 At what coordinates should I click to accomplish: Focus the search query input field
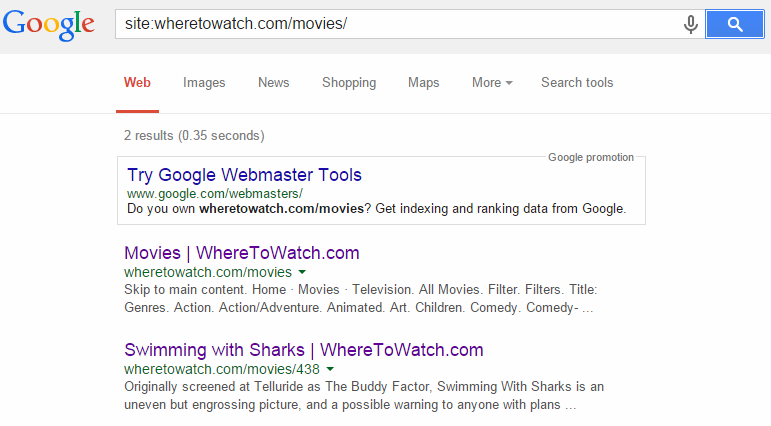tap(398, 24)
